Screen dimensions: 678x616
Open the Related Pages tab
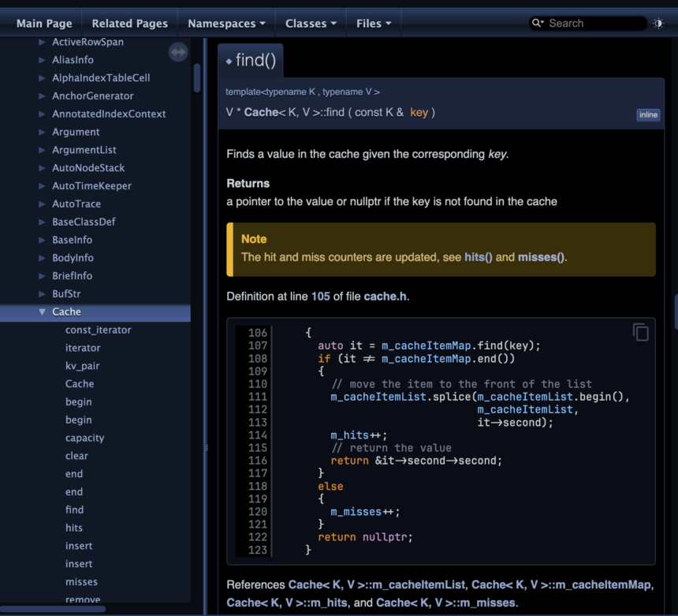[130, 24]
